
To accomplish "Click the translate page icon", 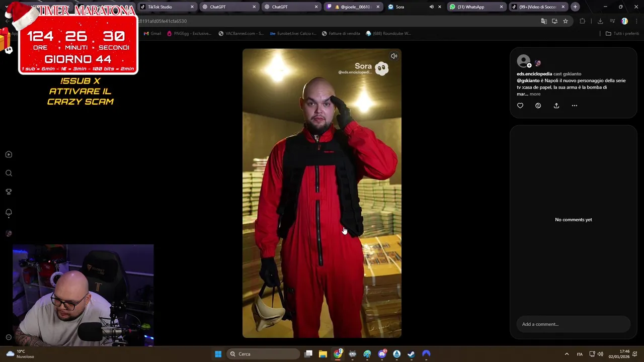I will tap(544, 21).
